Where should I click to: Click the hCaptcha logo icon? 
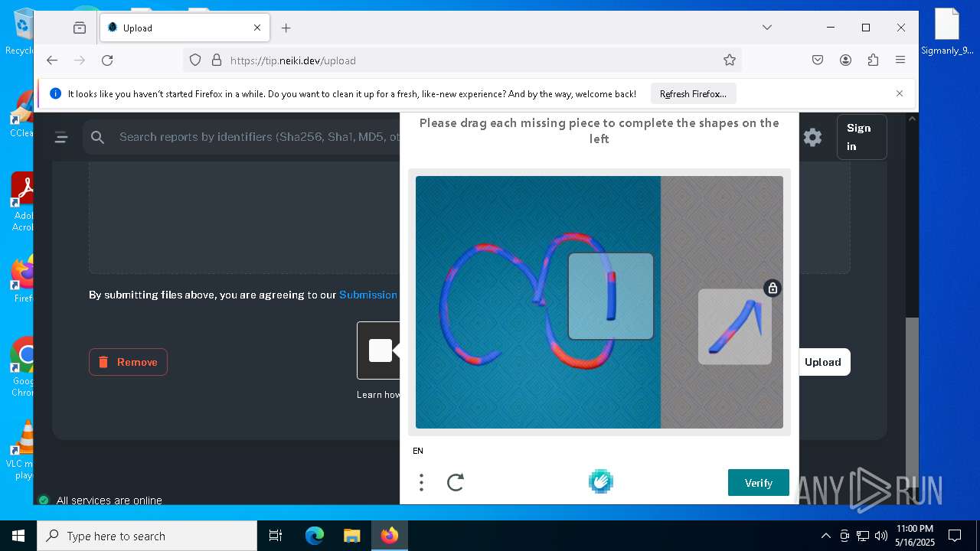coord(601,481)
